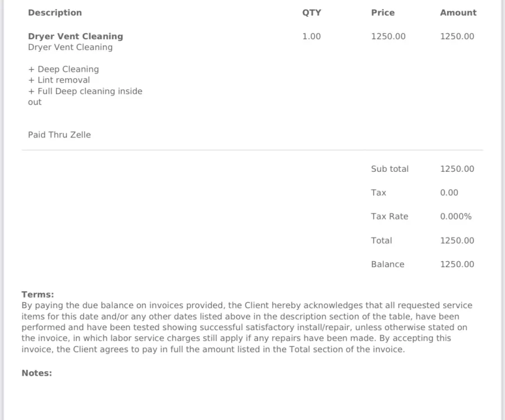
Task: Click the Tax value 0.00
Action: [x=449, y=193]
